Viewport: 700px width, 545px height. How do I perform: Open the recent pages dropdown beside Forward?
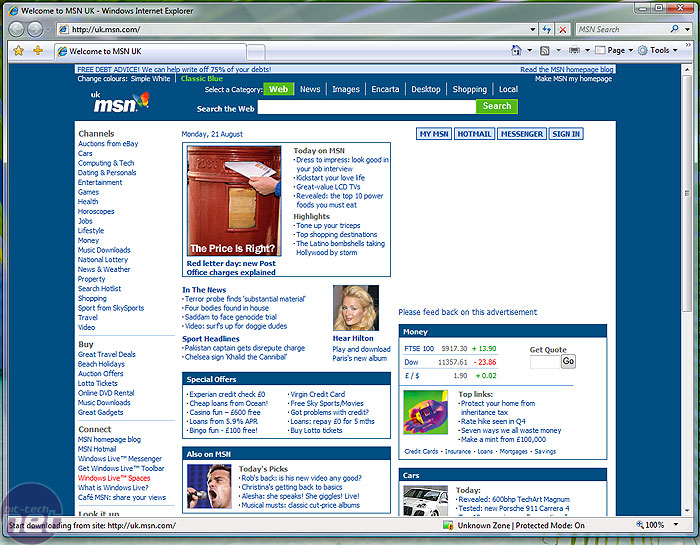pos(48,30)
